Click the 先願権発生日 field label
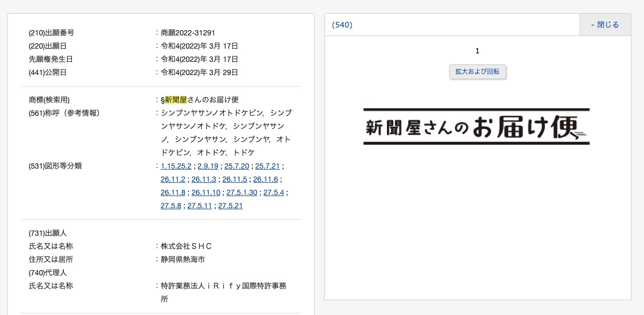This screenshot has height=315, width=644. 51,59
